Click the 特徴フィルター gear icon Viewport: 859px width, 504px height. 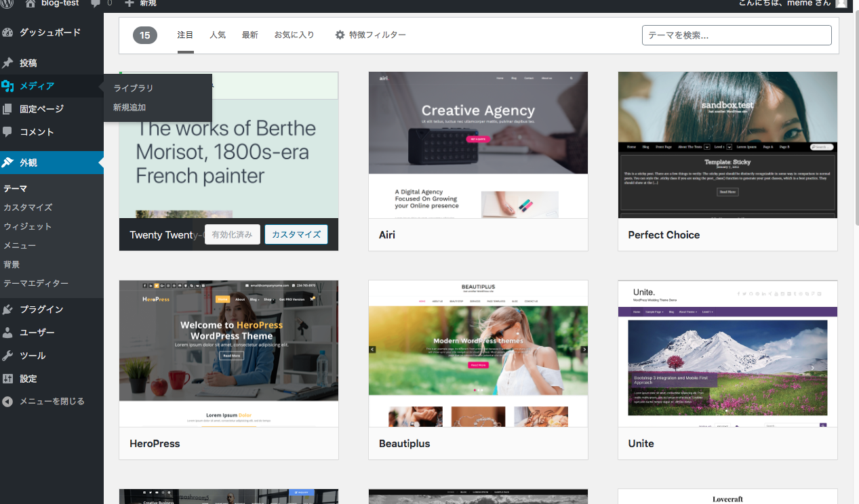(340, 35)
